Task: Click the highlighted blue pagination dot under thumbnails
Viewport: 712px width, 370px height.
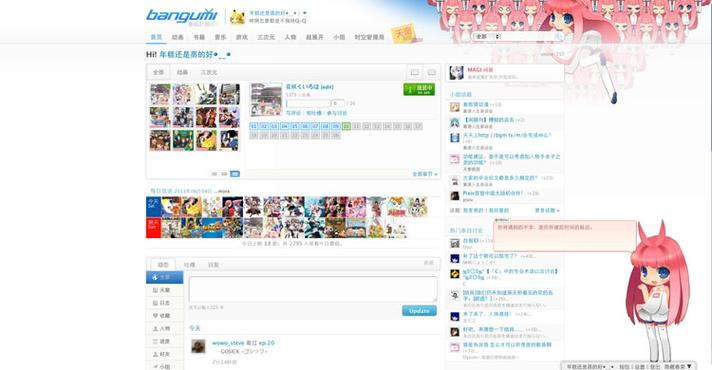Action: click(x=235, y=174)
